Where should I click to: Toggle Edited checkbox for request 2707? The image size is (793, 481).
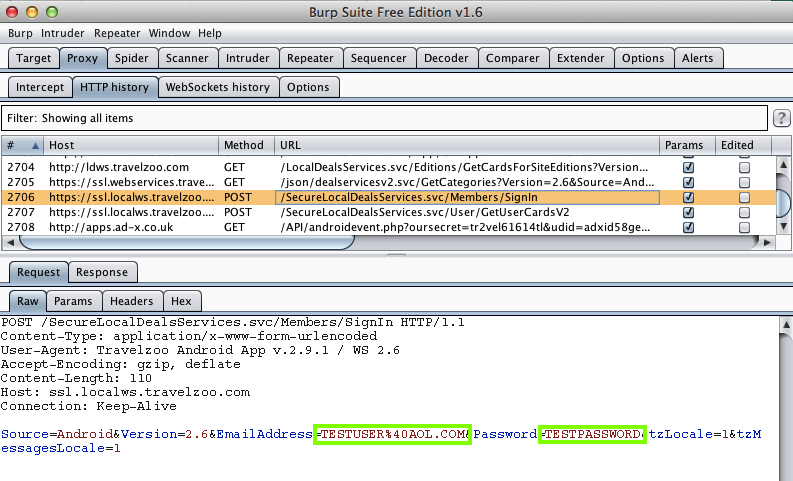[x=744, y=212]
